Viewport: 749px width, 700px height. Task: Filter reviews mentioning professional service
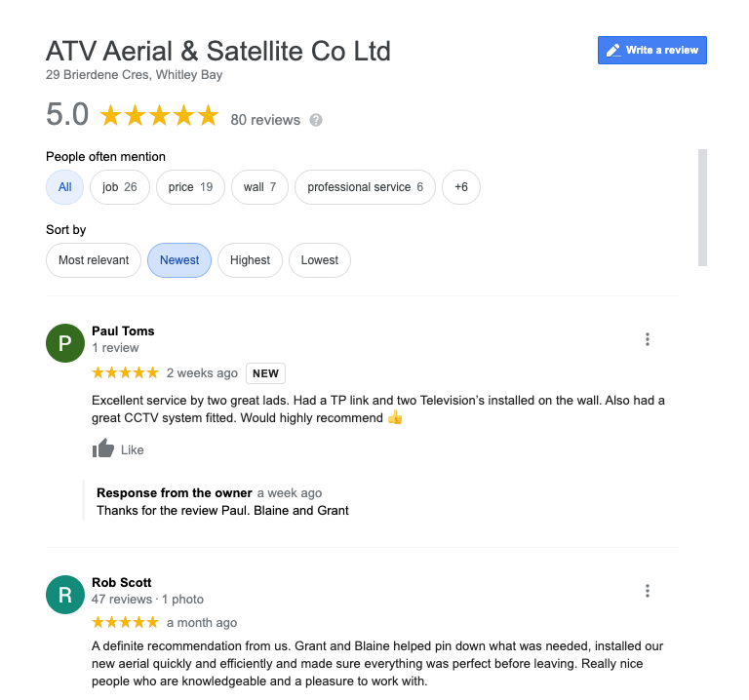[x=366, y=187]
